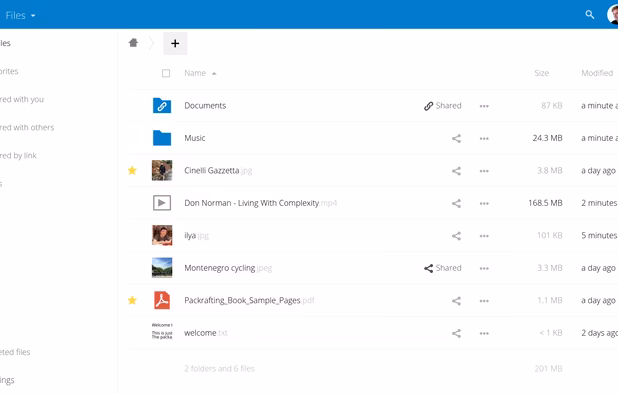Open more actions for Montenegro cycling
This screenshot has width=618, height=394.
[x=484, y=268]
